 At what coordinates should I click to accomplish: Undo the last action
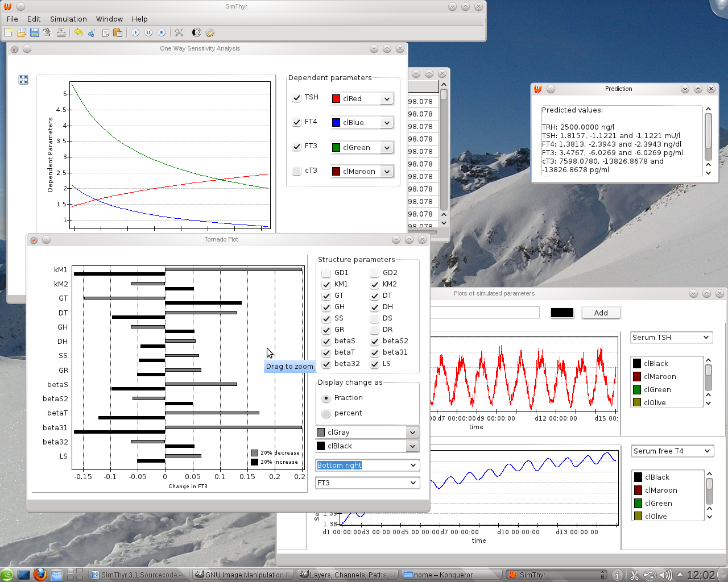[x=78, y=32]
